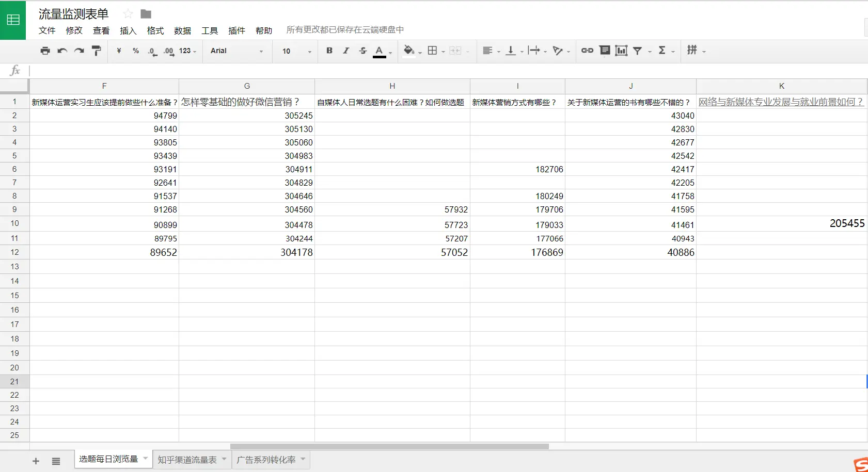Redo the last action
Viewport: 868px width, 472px height.
tap(79, 51)
